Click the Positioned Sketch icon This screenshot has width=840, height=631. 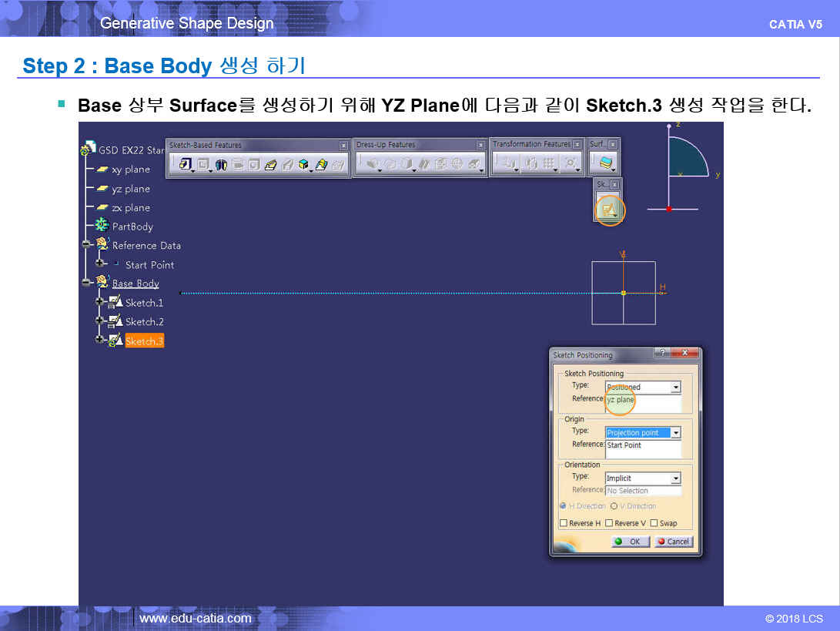tap(608, 210)
